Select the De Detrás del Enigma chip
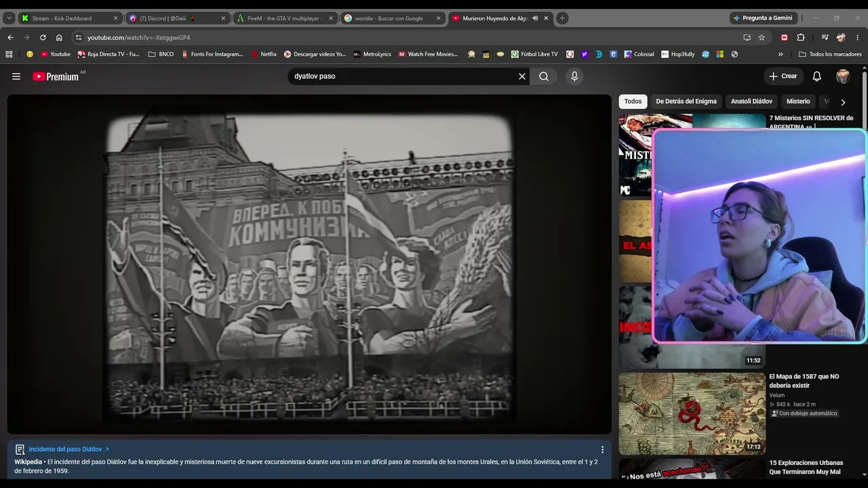Viewport: 868px width, 488px height. (686, 102)
